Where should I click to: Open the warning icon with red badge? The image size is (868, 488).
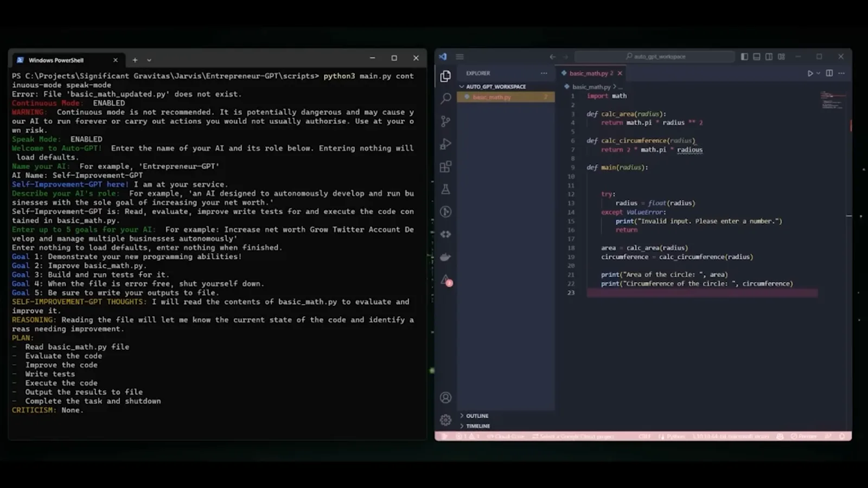[446, 280]
